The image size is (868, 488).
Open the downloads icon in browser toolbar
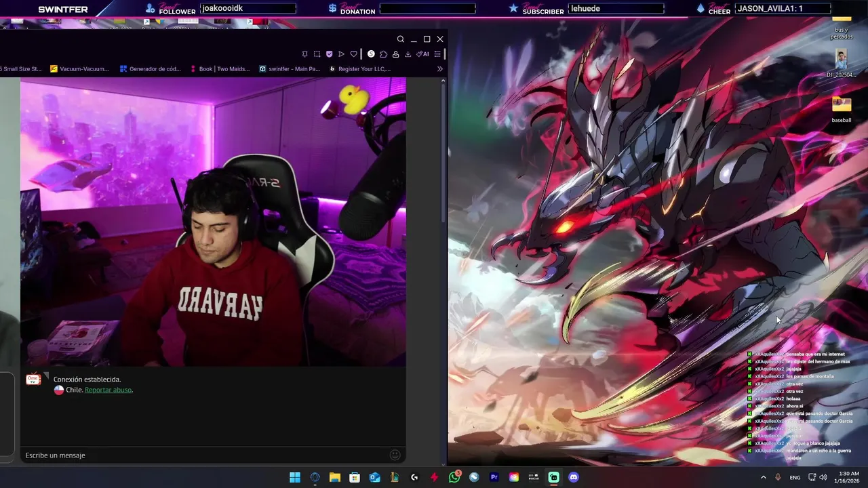pos(408,54)
